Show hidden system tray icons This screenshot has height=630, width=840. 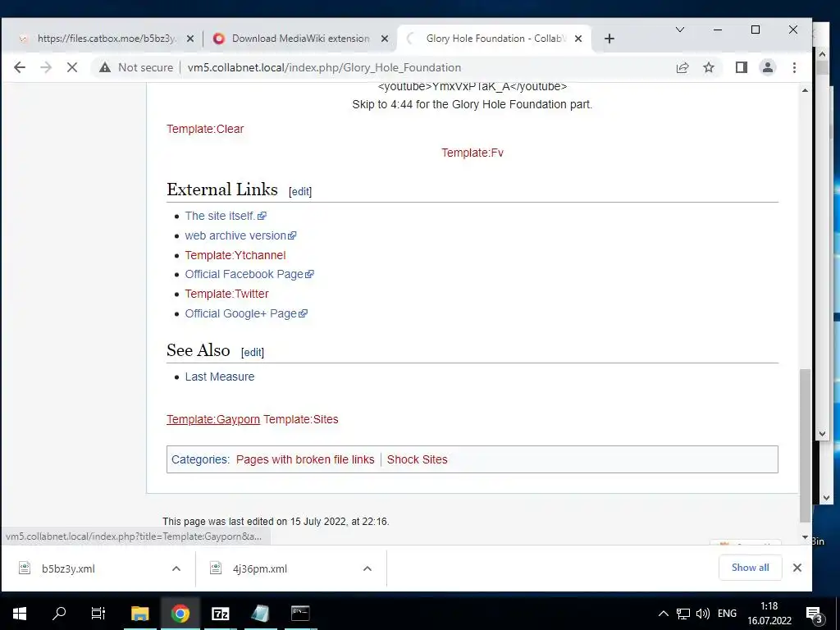(x=663, y=614)
